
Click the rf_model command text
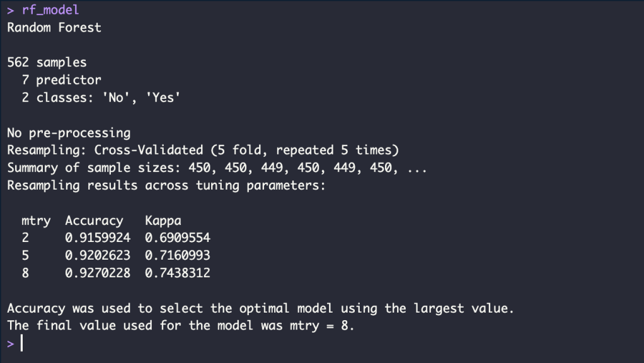click(x=50, y=10)
